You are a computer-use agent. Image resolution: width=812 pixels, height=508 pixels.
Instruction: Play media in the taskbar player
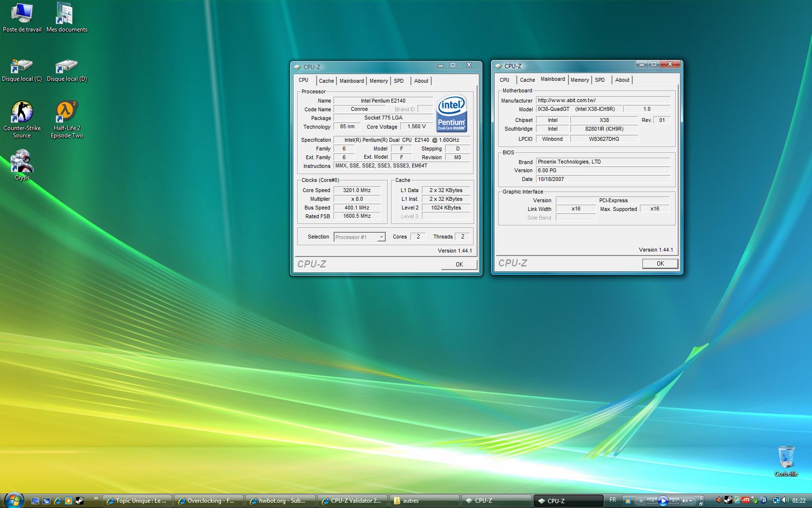(x=663, y=501)
